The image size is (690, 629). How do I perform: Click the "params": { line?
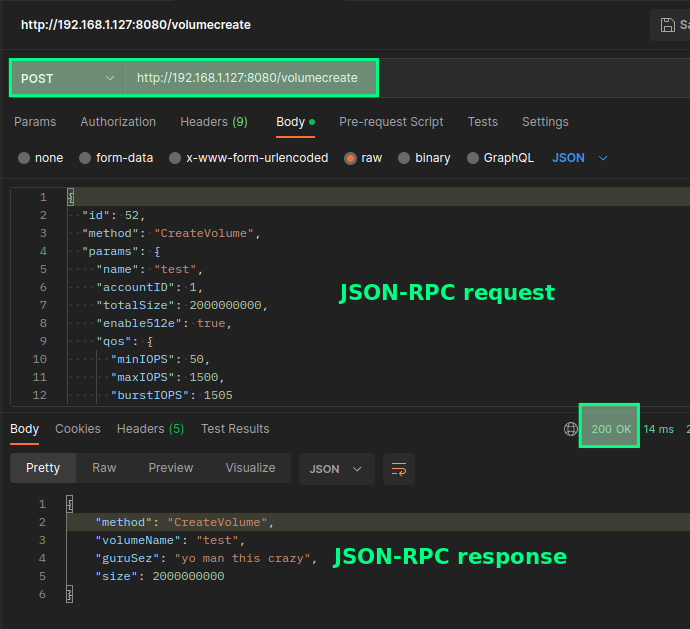tap(121, 251)
